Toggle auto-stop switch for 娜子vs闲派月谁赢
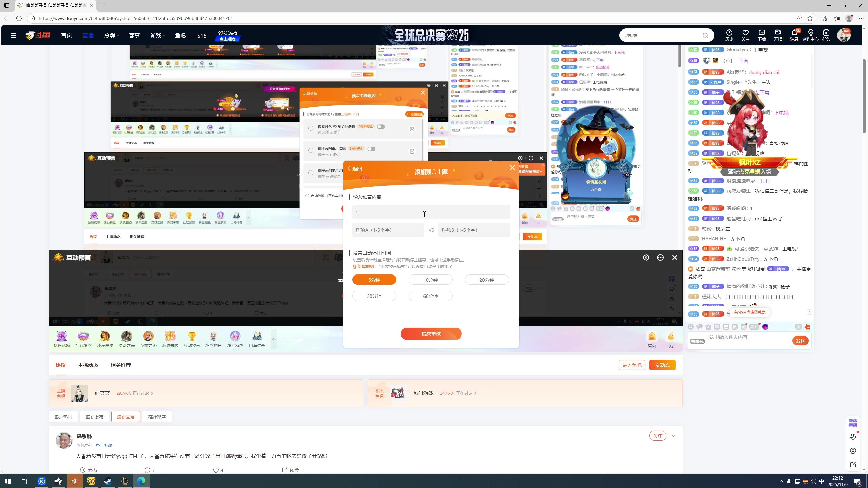Viewport: 868px width, 488px height. (371, 149)
